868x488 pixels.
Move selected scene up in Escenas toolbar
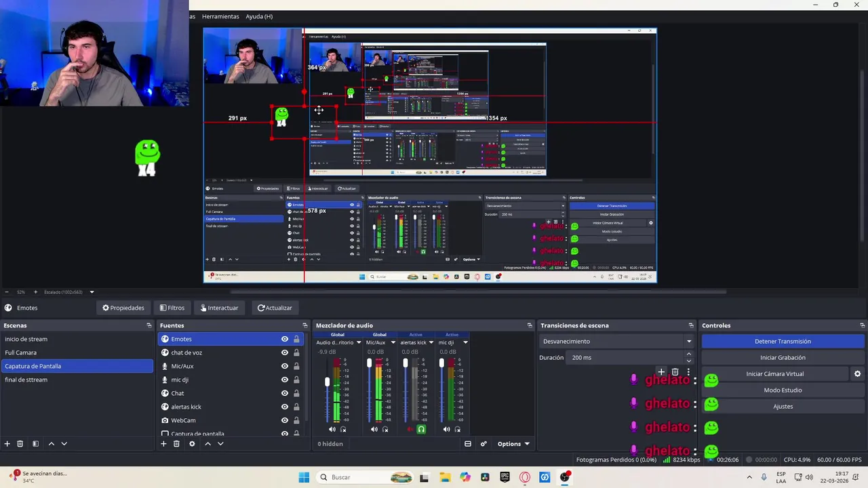click(x=51, y=444)
